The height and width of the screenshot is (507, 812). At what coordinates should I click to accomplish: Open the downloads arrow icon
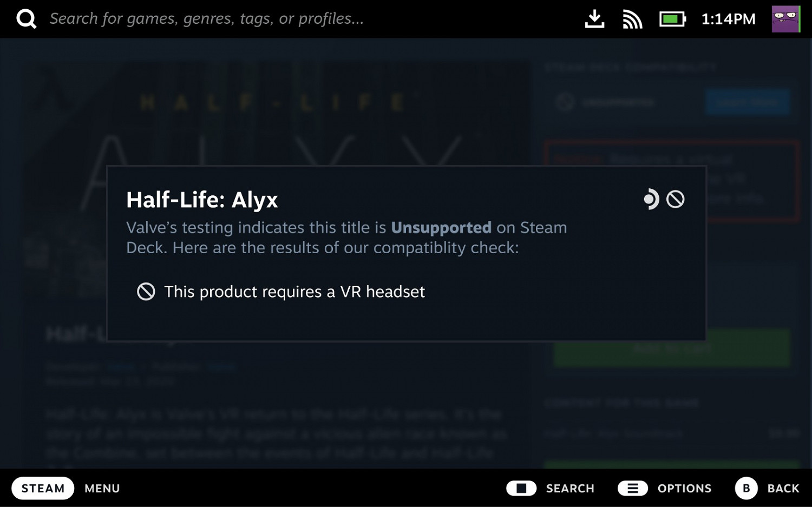point(594,19)
